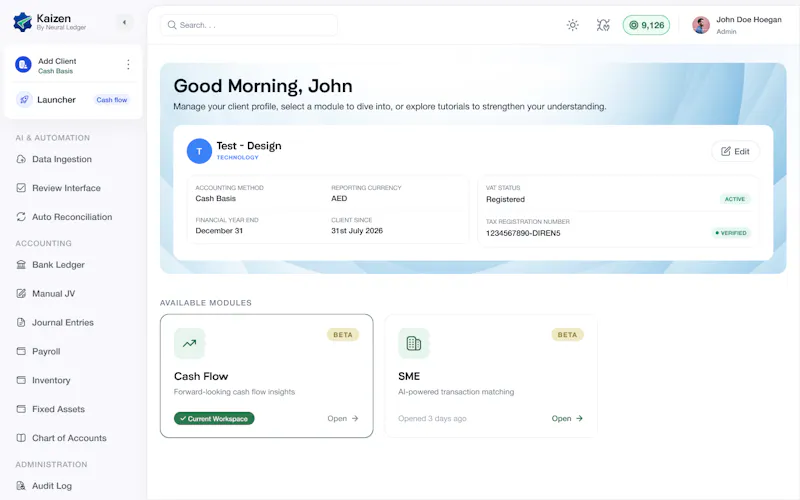Open the Cash Flow module link
Screen dimensions: 800x500
(343, 418)
